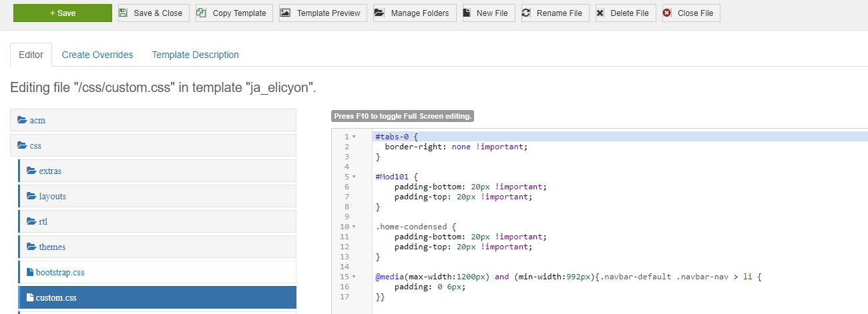Viewport: 868px width, 314px height.
Task: Open the Template Description tab
Action: [195, 55]
